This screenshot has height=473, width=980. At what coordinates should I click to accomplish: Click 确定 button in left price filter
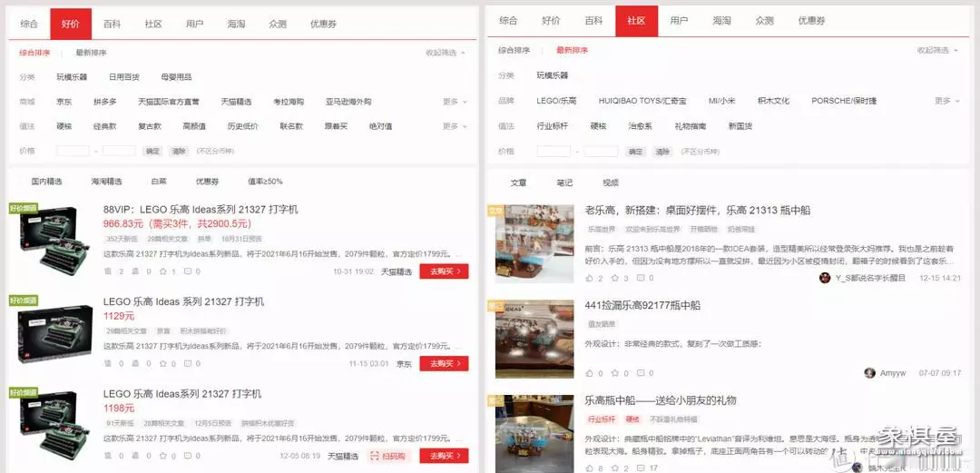point(152,152)
